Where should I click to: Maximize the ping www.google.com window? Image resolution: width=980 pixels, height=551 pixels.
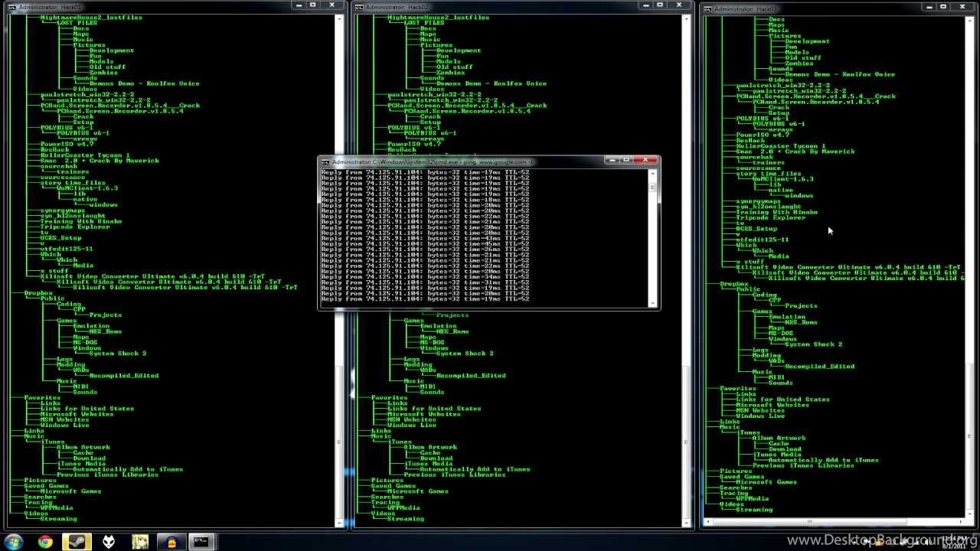pyautogui.click(x=627, y=160)
